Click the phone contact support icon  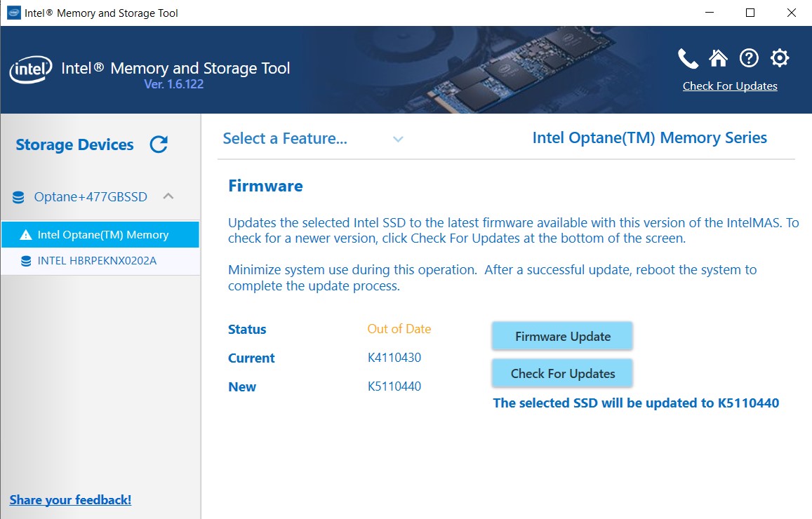click(x=688, y=59)
